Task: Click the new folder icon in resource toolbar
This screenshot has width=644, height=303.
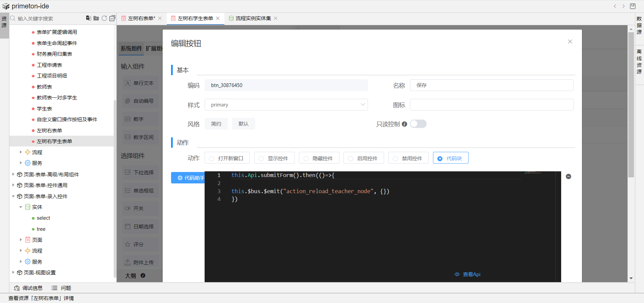Action: coord(96,18)
